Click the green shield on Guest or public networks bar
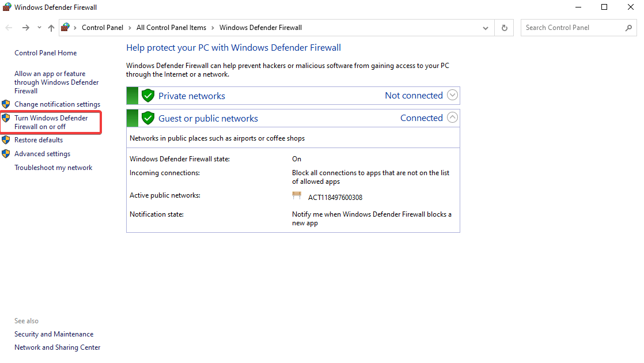 click(x=148, y=118)
